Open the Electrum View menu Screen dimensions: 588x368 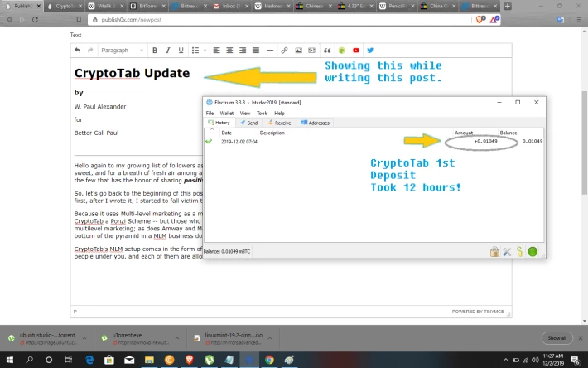(245, 113)
